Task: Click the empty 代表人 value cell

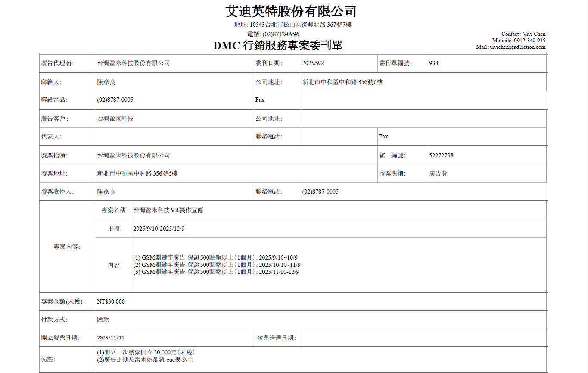Action: click(x=174, y=136)
